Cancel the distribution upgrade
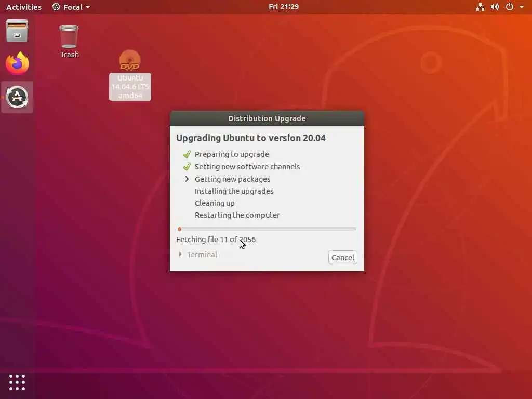Viewport: 532px width, 399px height. [x=343, y=258]
